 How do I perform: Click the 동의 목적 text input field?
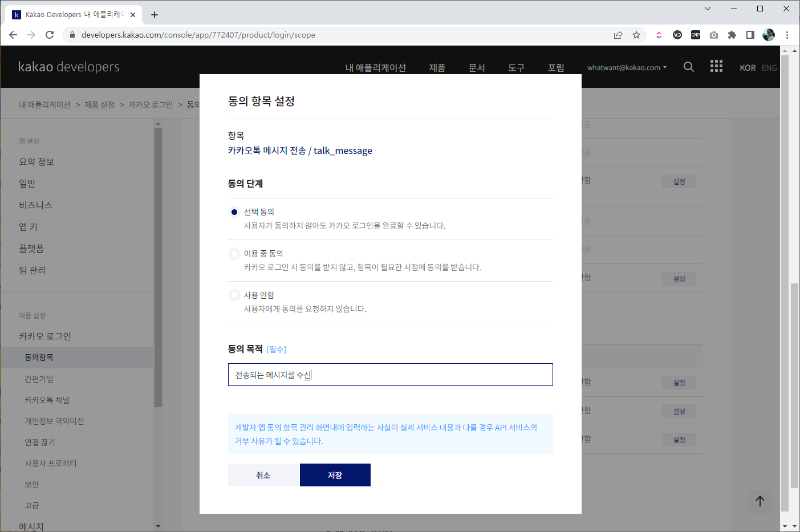pyautogui.click(x=391, y=375)
